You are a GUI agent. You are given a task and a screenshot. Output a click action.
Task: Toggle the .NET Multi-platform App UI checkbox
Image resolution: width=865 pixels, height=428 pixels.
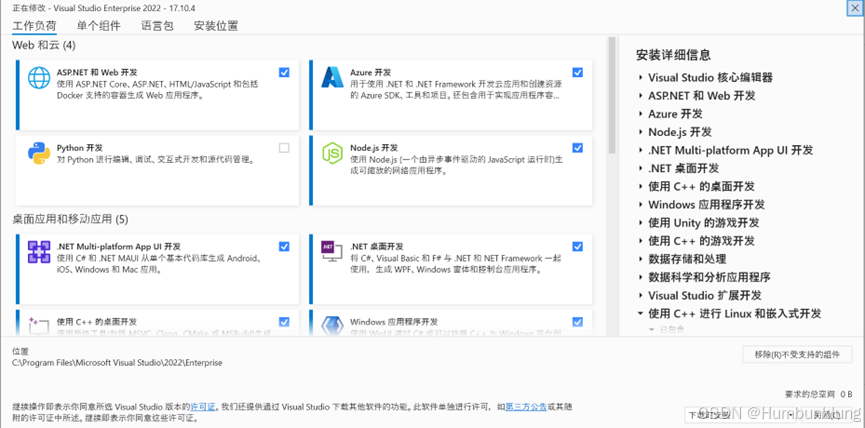click(x=284, y=247)
